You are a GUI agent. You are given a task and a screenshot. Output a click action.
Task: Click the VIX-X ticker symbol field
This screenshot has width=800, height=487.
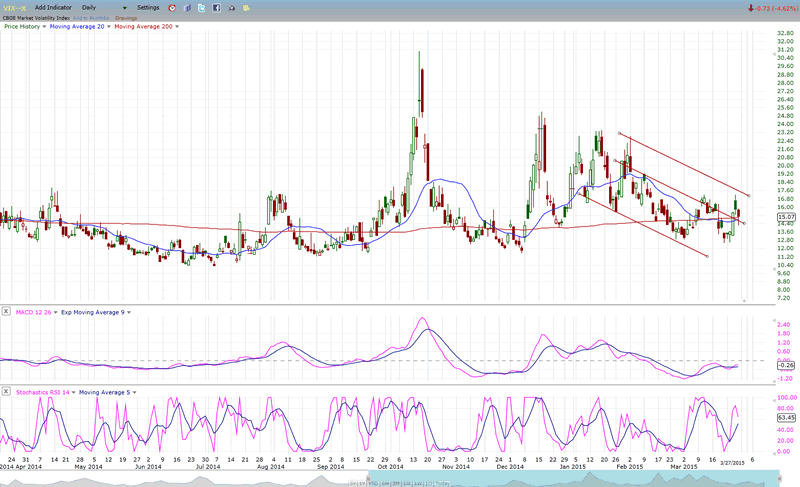[x=13, y=8]
